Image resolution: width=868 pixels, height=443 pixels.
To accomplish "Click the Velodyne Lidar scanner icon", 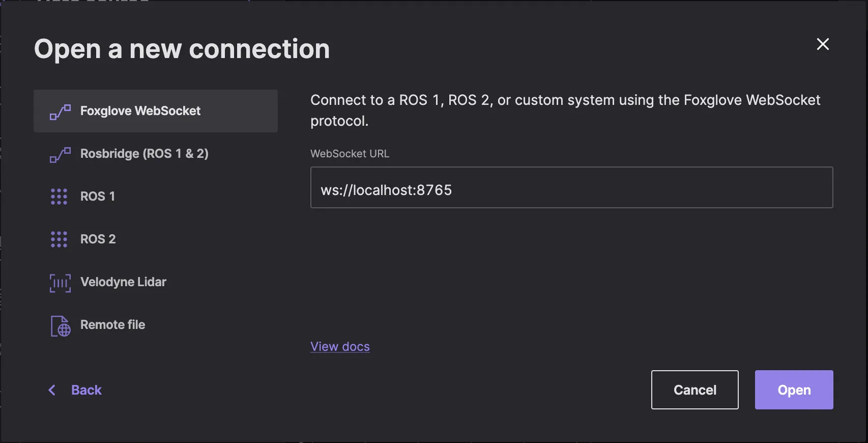I will point(60,283).
